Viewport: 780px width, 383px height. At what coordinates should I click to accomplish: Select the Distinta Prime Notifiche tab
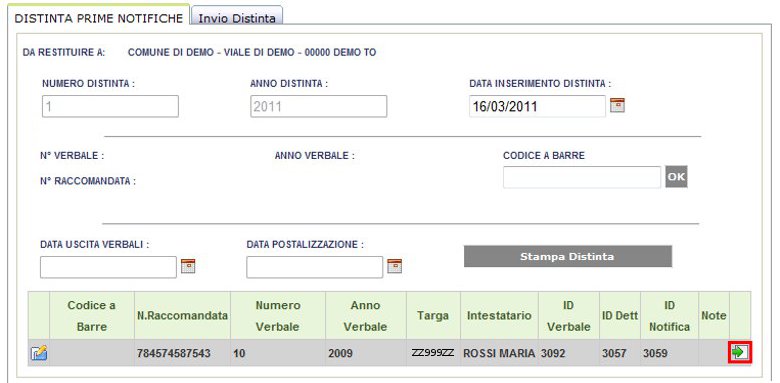click(98, 18)
